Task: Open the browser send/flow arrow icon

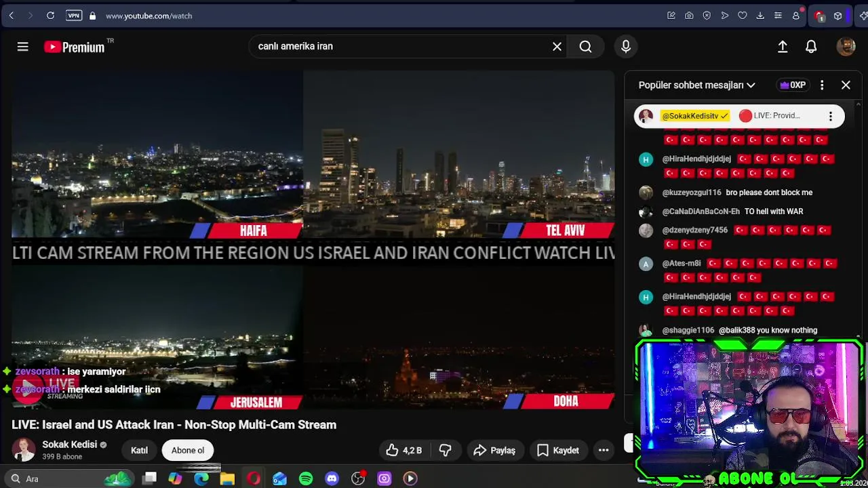Action: click(x=725, y=16)
